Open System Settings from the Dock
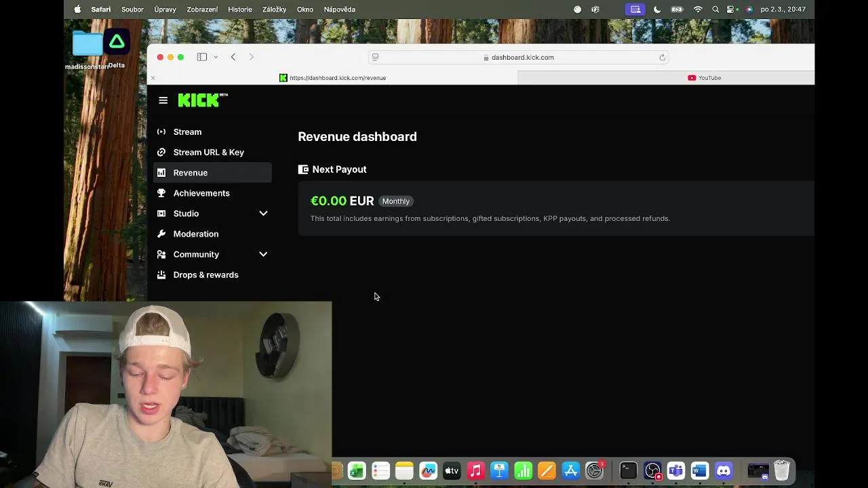 coord(595,470)
